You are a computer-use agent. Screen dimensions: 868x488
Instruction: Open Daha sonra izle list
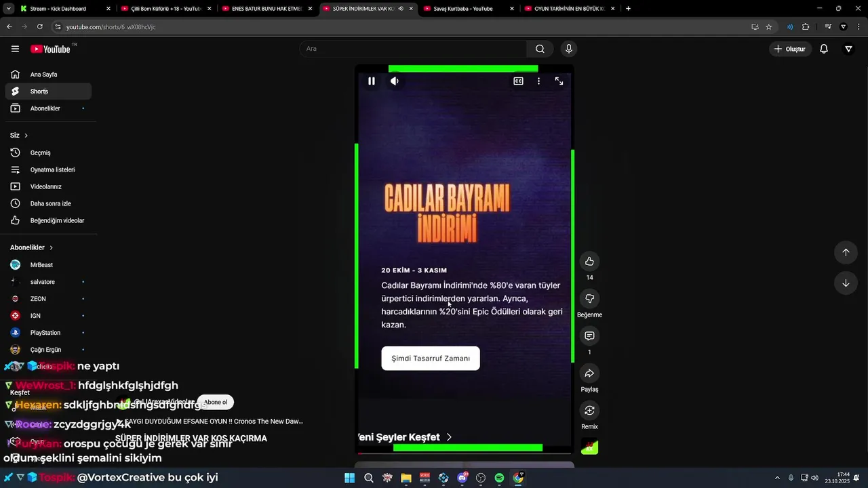point(48,203)
